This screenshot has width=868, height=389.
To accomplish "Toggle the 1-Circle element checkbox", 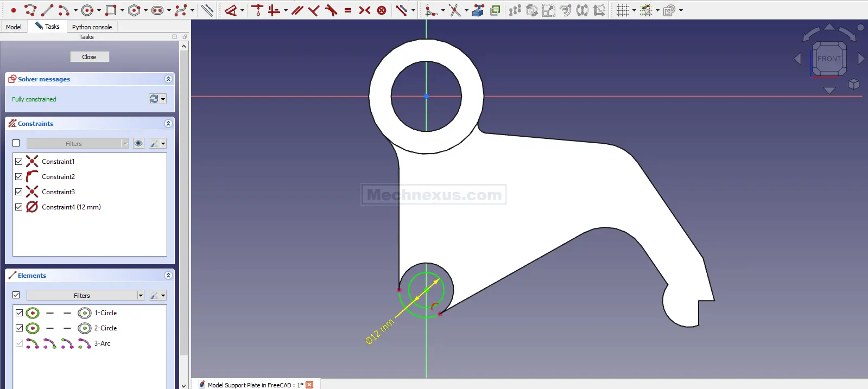I will (x=19, y=313).
